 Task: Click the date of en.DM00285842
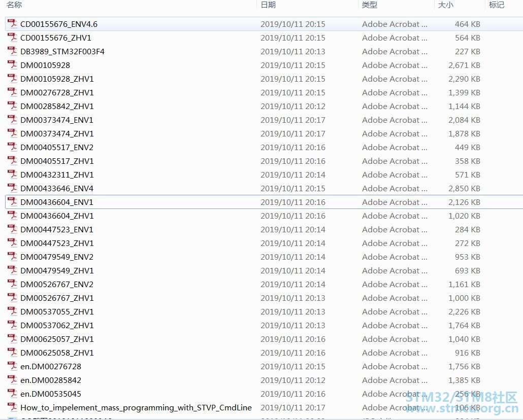[293, 380]
